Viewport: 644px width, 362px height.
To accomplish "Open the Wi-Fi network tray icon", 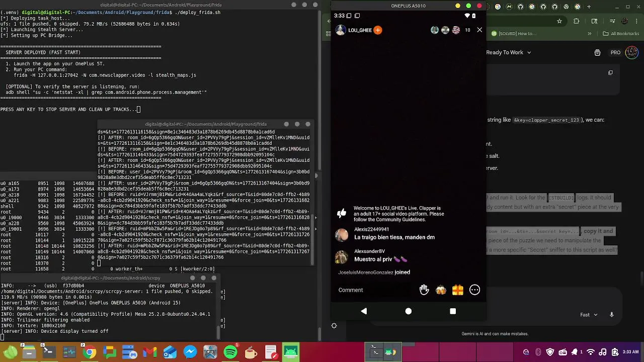I will [x=591, y=352].
